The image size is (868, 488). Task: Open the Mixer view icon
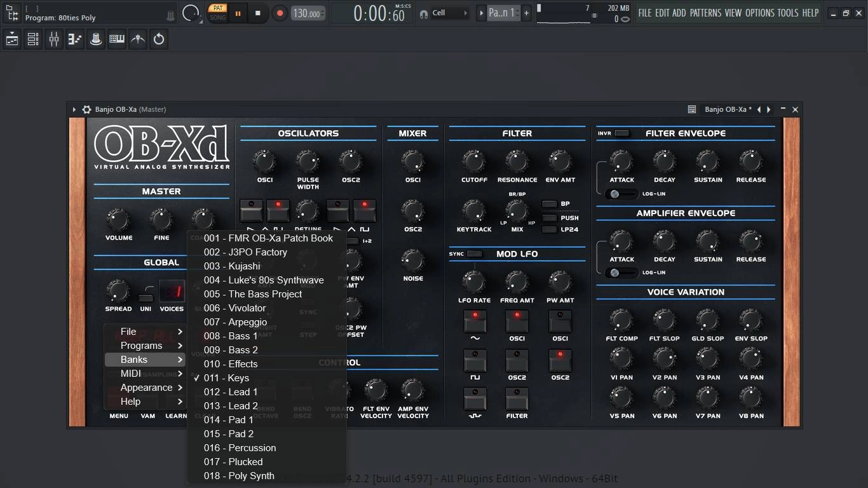[54, 39]
